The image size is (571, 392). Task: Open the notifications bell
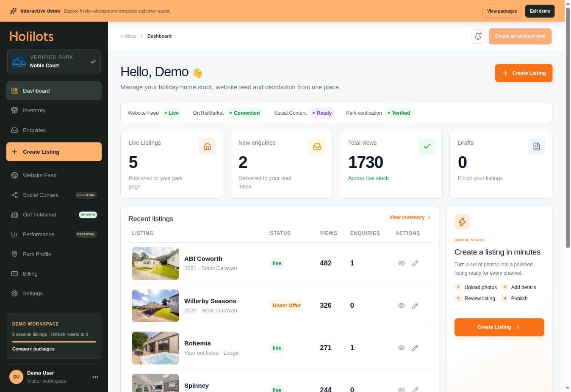tap(478, 36)
